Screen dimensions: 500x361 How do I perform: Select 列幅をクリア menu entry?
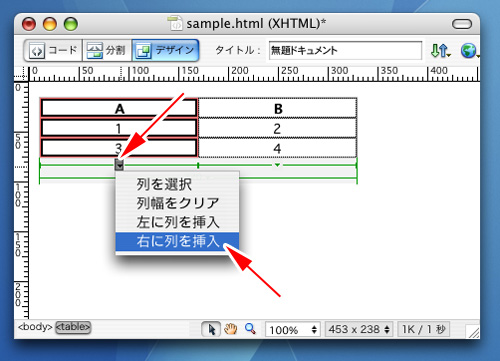click(x=177, y=203)
